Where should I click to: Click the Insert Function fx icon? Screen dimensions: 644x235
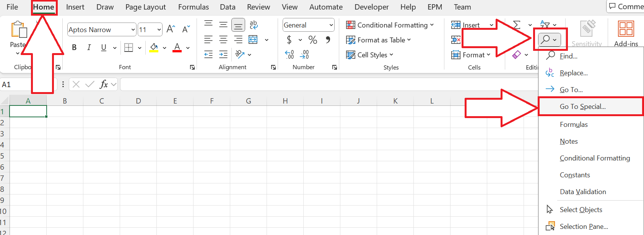pyautogui.click(x=104, y=84)
